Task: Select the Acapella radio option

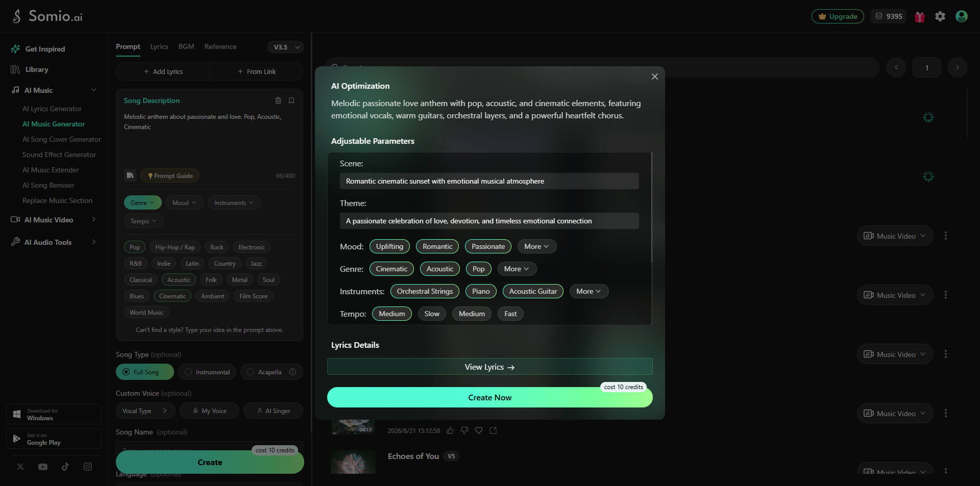Action: coord(272,372)
